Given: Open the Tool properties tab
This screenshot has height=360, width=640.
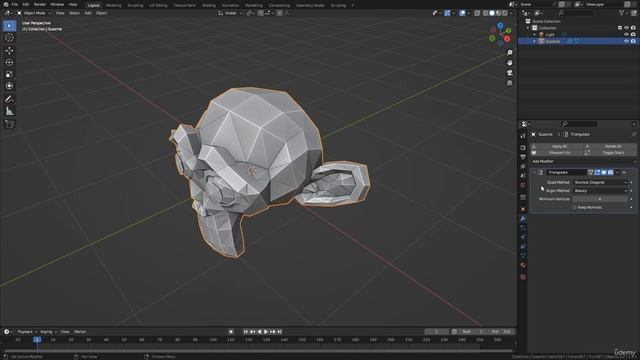Looking at the screenshot, I should [x=523, y=136].
